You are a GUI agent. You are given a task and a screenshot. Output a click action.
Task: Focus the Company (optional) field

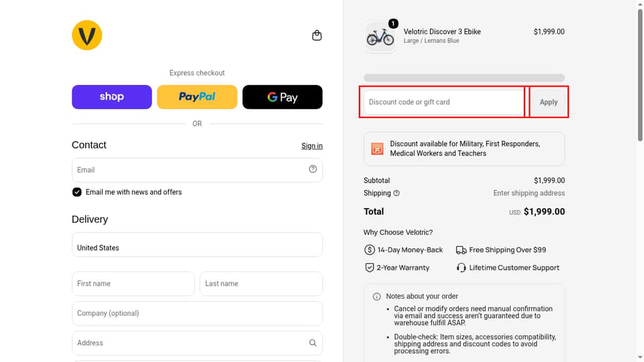(x=197, y=314)
